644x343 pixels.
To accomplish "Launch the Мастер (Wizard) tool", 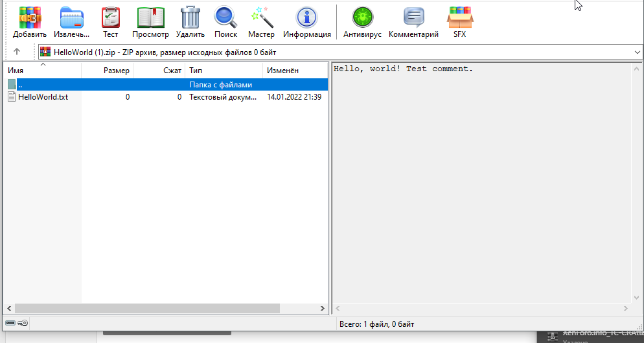I will tap(261, 21).
